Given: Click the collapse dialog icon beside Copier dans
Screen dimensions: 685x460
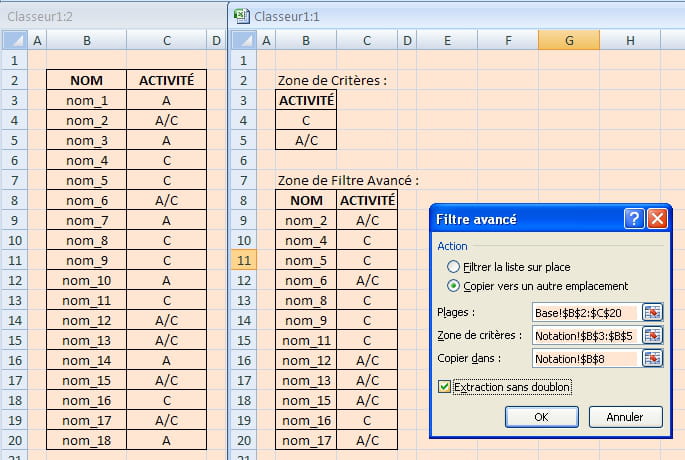Looking at the screenshot, I should pyautogui.click(x=653, y=358).
